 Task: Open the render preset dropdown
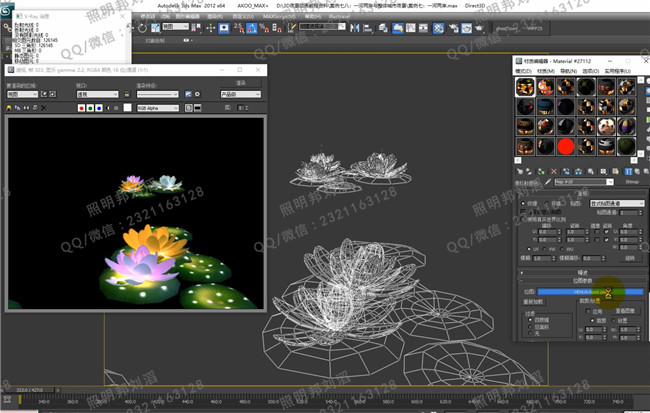click(158, 94)
